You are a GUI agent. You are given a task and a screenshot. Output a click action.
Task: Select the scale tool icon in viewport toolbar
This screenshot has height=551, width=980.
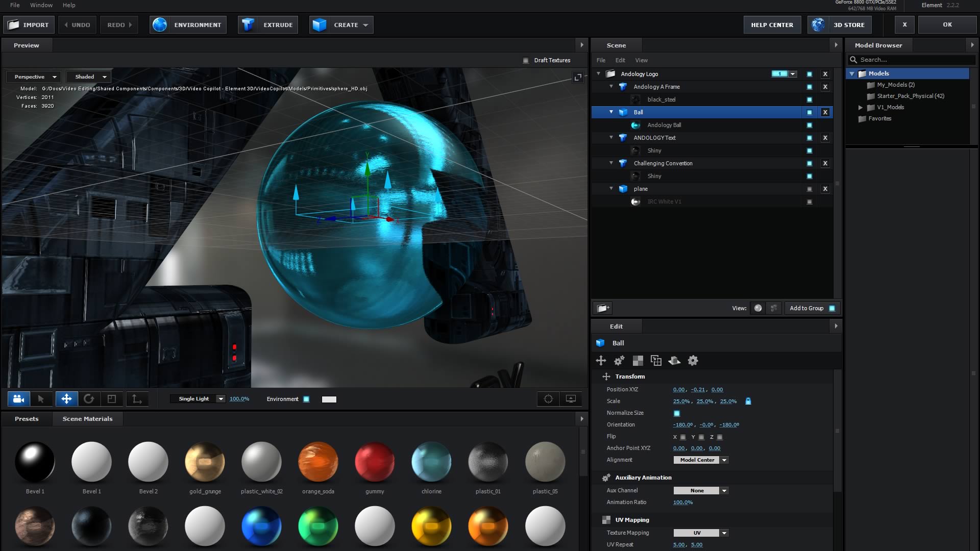112,399
